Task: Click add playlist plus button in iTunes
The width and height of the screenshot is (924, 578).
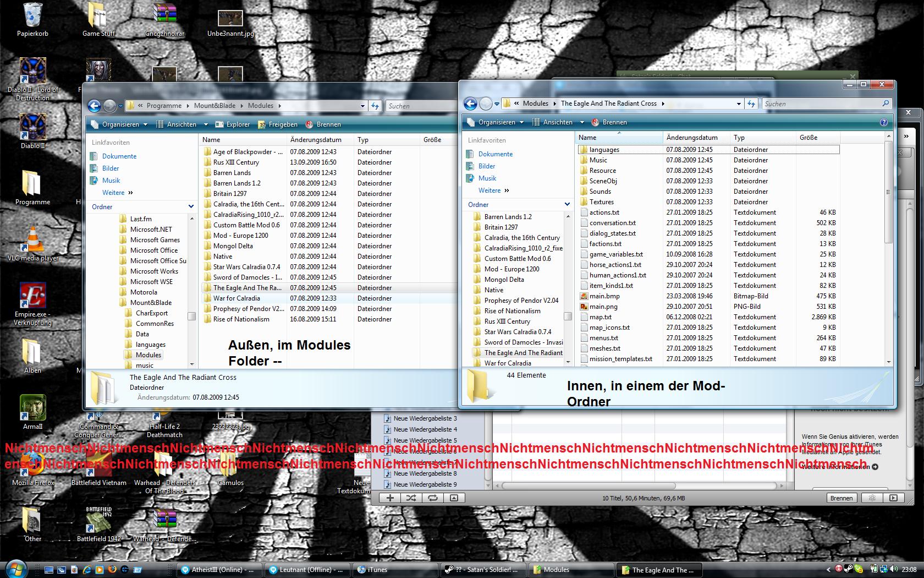Action: pyautogui.click(x=390, y=498)
